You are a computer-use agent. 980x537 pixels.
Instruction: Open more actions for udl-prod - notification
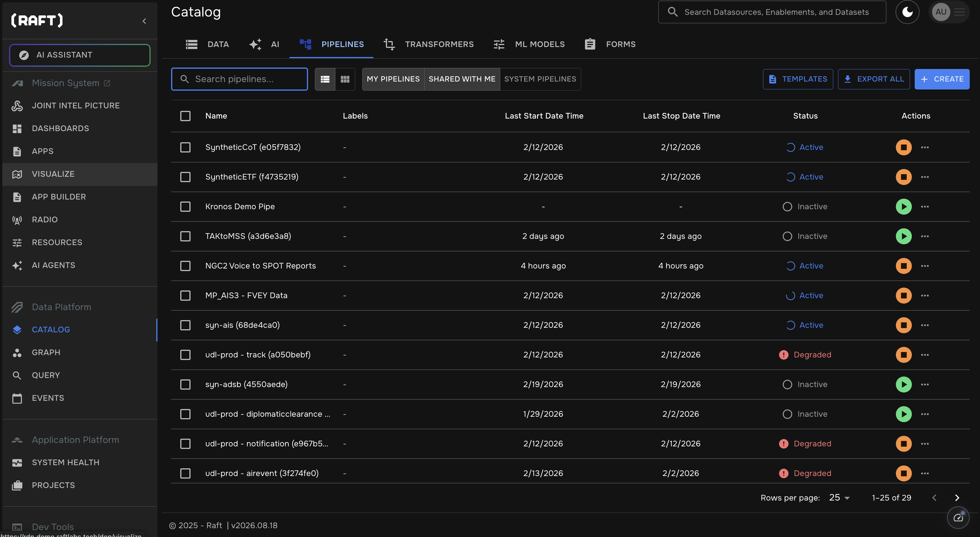coord(925,444)
